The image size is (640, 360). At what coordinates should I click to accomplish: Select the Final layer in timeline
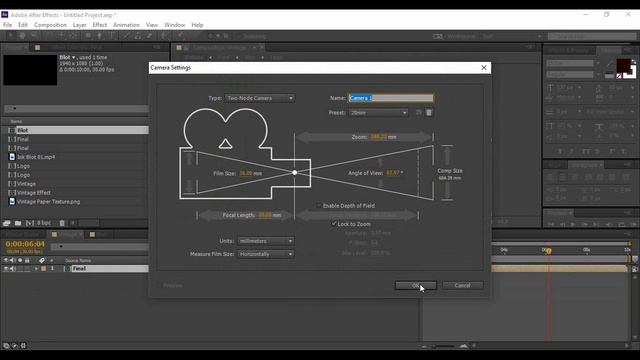pyautogui.click(x=109, y=269)
